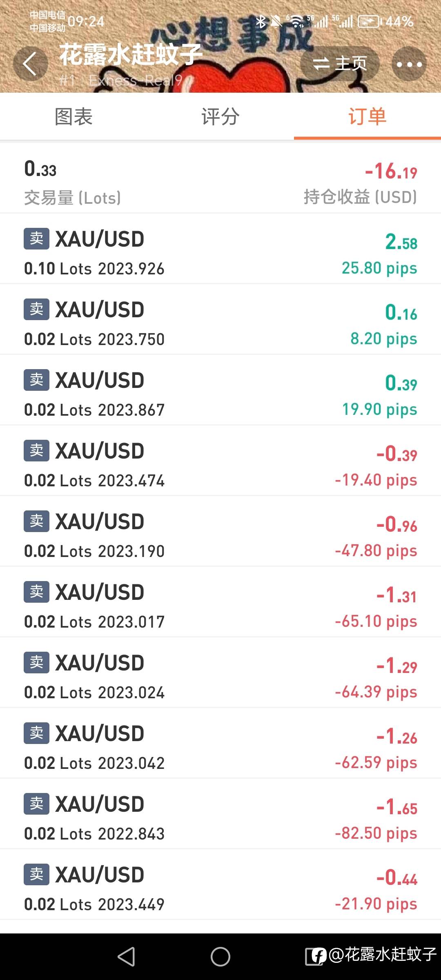Open the three-dots more menu
The image size is (441, 980).
tap(409, 64)
